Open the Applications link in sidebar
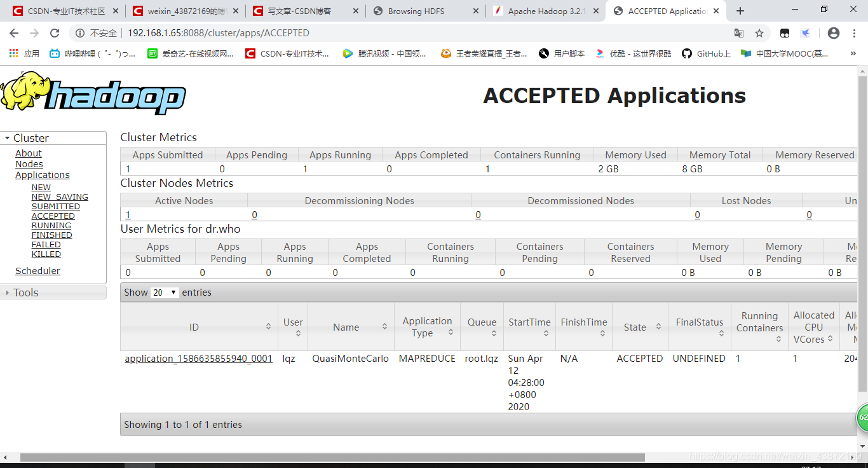The image size is (868, 468). pos(43,175)
